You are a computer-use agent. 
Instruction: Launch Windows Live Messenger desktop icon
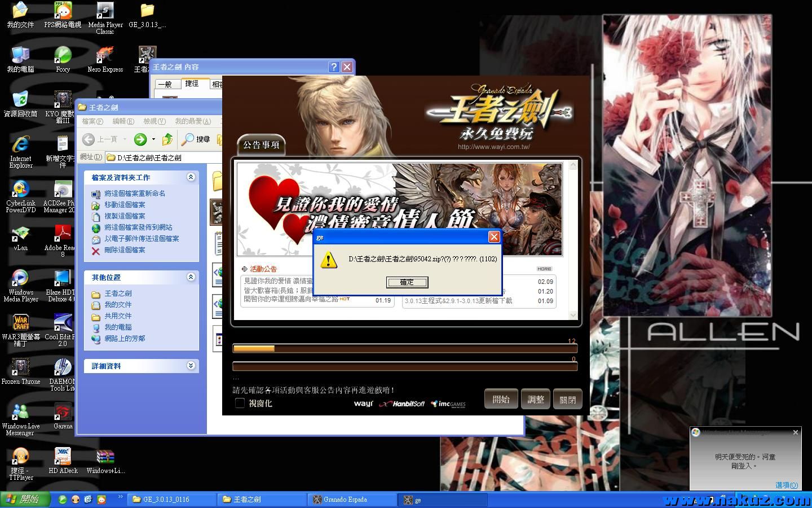point(21,420)
